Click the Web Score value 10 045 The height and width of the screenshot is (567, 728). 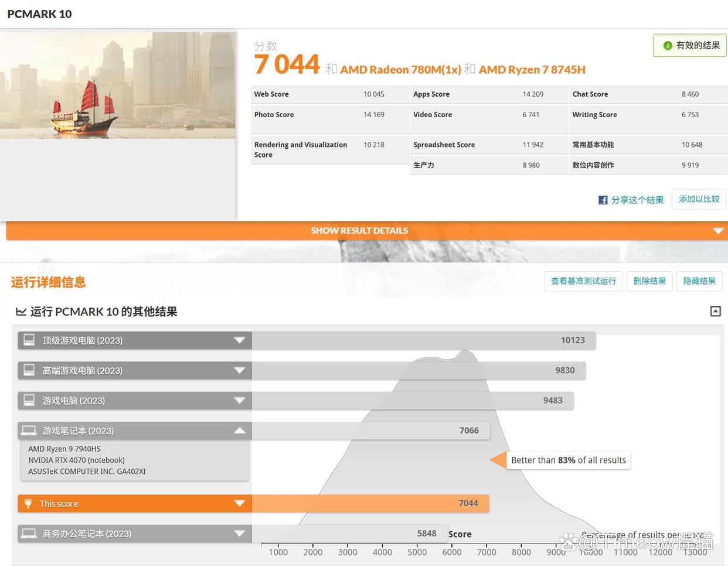tap(374, 94)
